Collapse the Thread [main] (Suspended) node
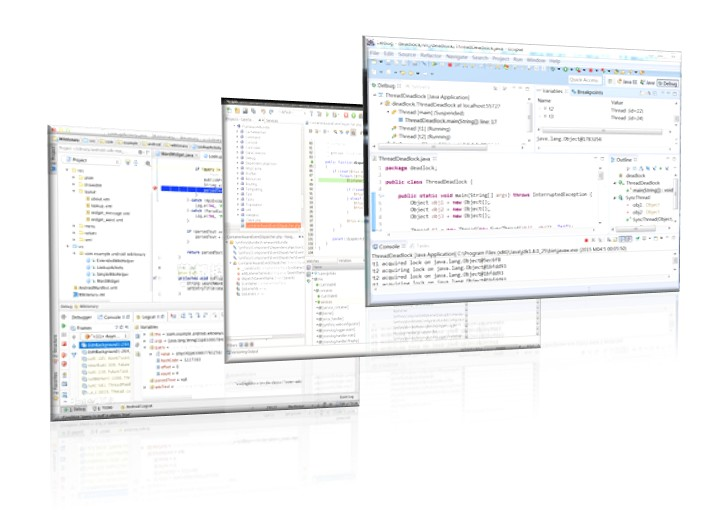 tap(389, 112)
